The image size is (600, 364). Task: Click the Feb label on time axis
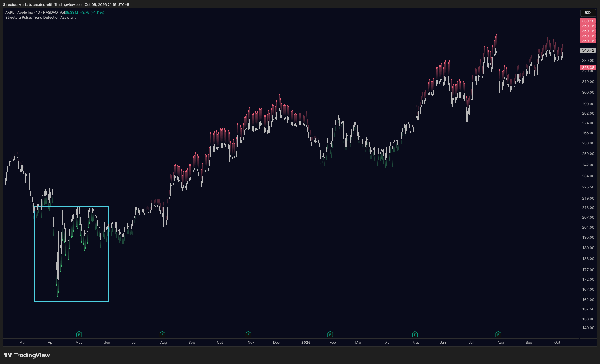coord(333,343)
